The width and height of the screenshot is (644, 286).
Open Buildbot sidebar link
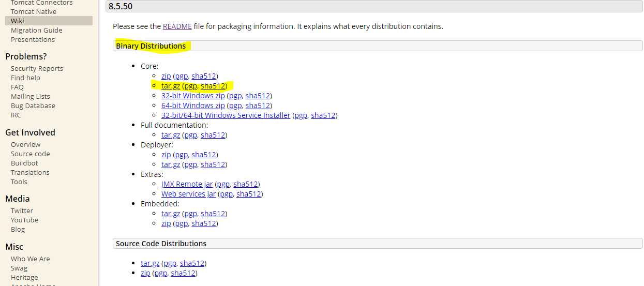tap(24, 163)
